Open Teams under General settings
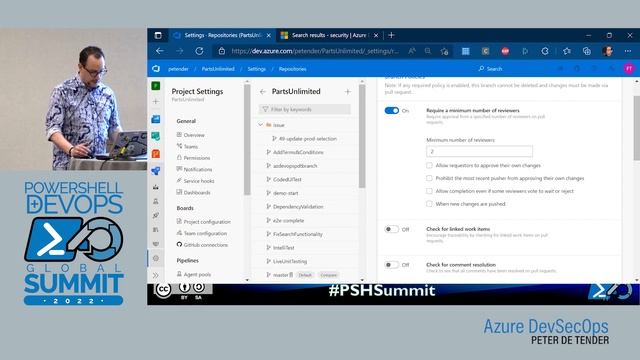The height and width of the screenshot is (360, 640). 191,147
